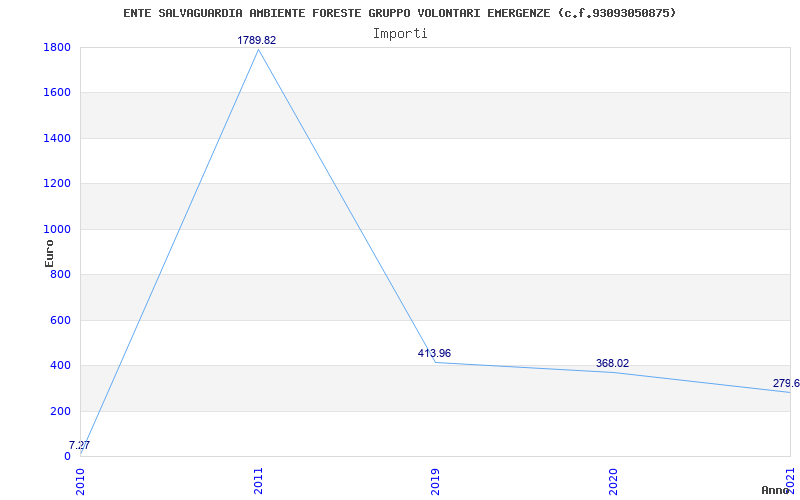Click the 1200 y-axis tick label
Image resolution: width=800 pixels, height=500 pixels.
coord(57,184)
